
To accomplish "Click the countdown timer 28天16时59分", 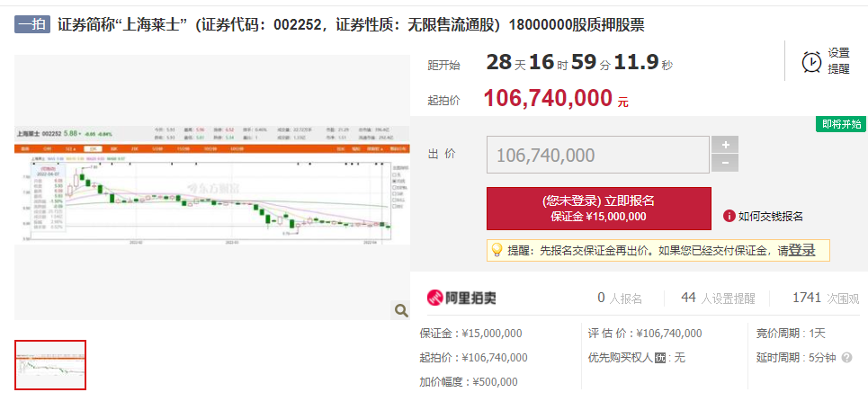I will tap(579, 63).
